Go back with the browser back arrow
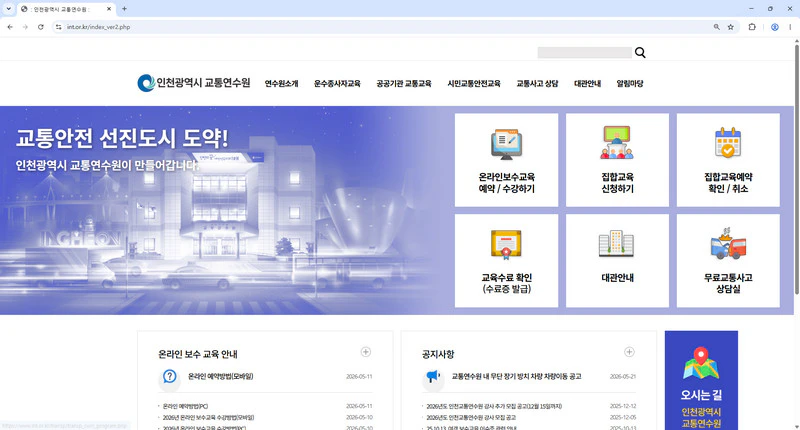The height and width of the screenshot is (430, 800). pos(10,27)
